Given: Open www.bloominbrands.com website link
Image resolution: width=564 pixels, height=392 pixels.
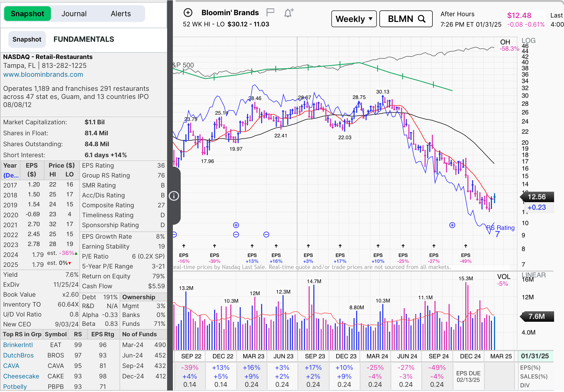Looking at the screenshot, I should [43, 74].
